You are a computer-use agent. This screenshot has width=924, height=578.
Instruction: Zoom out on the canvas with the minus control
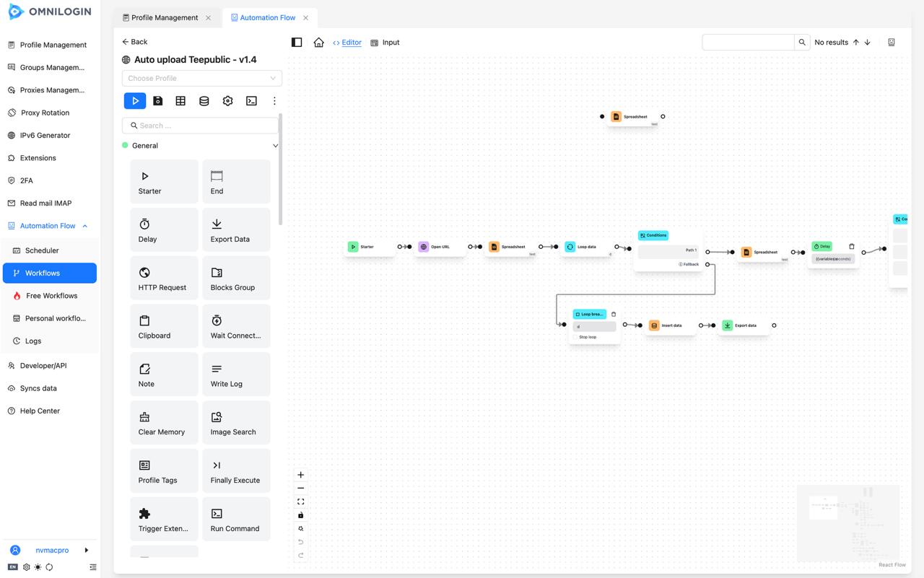(301, 489)
